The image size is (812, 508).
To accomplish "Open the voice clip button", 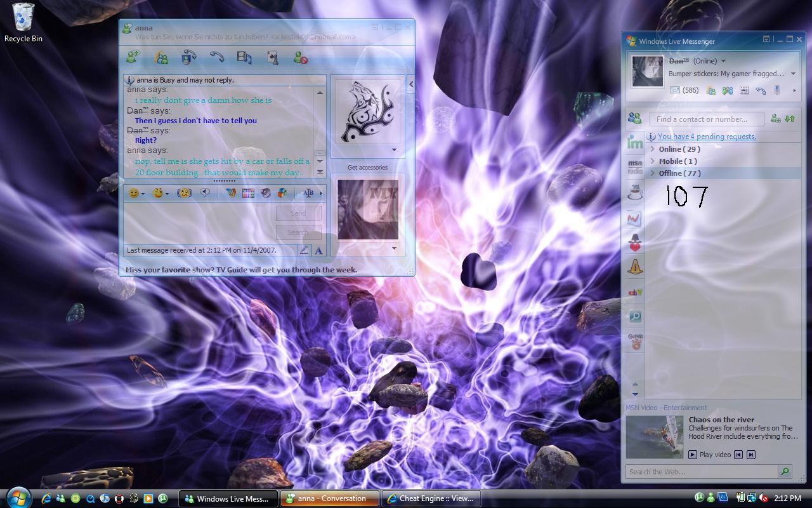I will [x=205, y=193].
